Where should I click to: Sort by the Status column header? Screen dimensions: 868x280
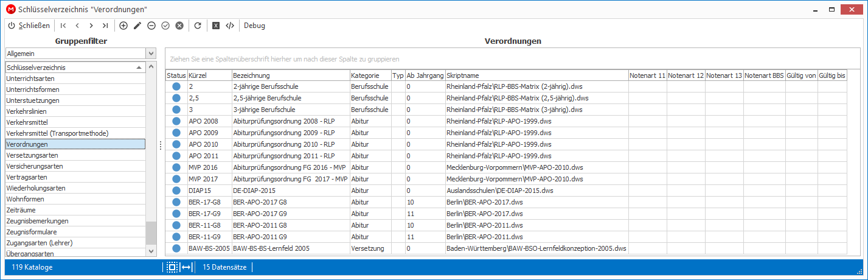pos(176,75)
